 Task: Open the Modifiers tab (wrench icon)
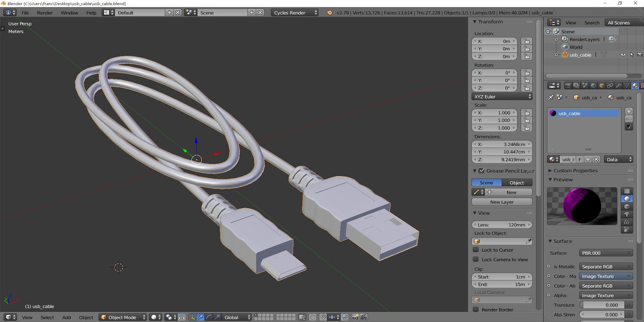[618, 86]
